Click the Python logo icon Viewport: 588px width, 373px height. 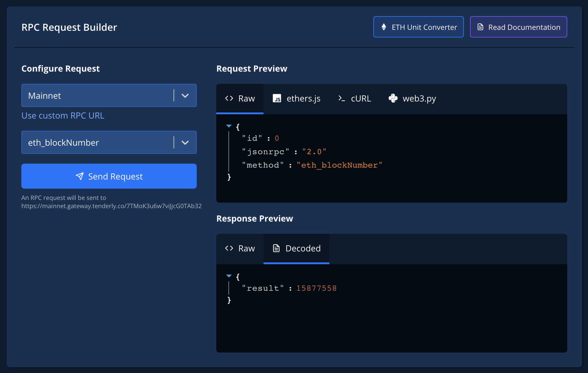pyautogui.click(x=393, y=98)
